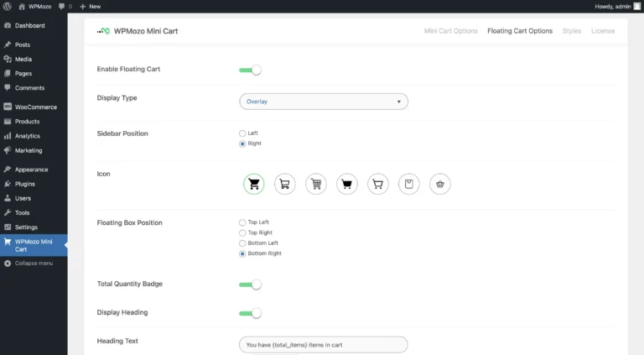The image size is (644, 355).
Task: Switch to Styles tab
Action: coord(571,31)
